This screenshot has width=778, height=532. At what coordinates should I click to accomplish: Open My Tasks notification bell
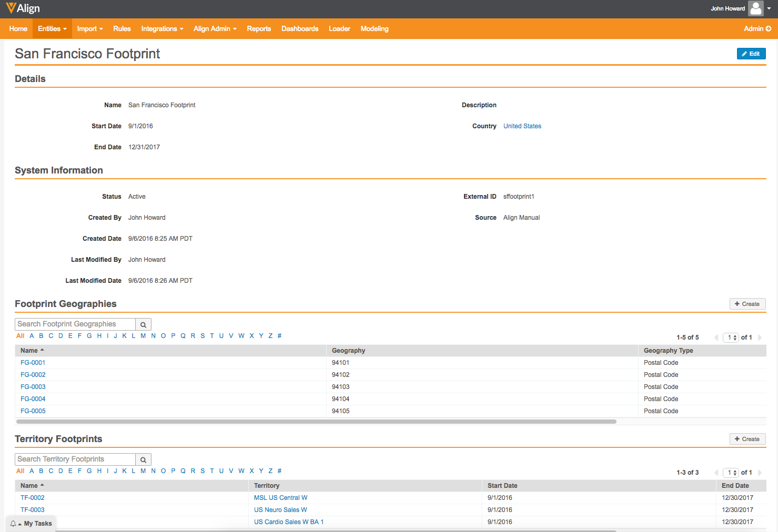pyautogui.click(x=14, y=524)
